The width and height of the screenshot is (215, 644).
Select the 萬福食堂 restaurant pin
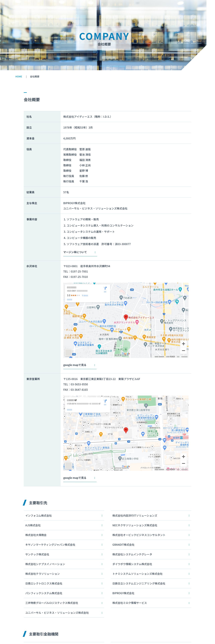pyautogui.click(x=144, y=337)
